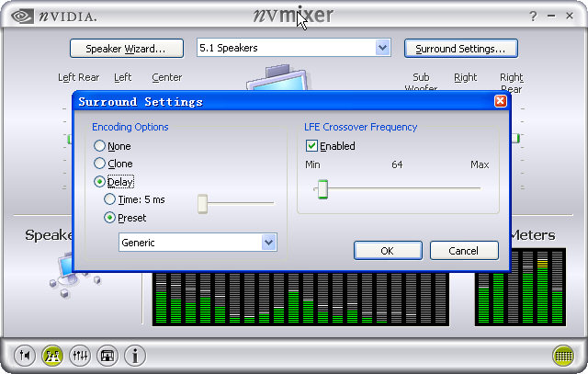This screenshot has width=588, height=374.
Task: Select the Clone encoding option
Action: point(99,164)
